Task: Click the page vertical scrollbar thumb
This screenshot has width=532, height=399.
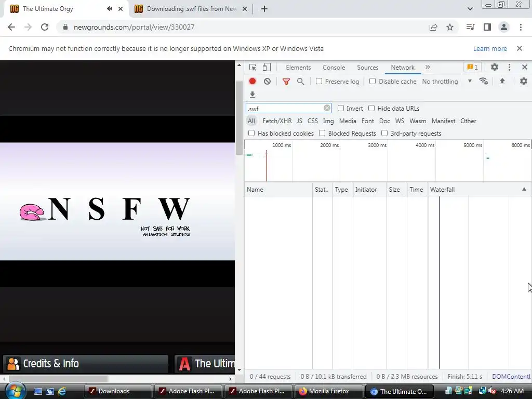Action: (239, 117)
